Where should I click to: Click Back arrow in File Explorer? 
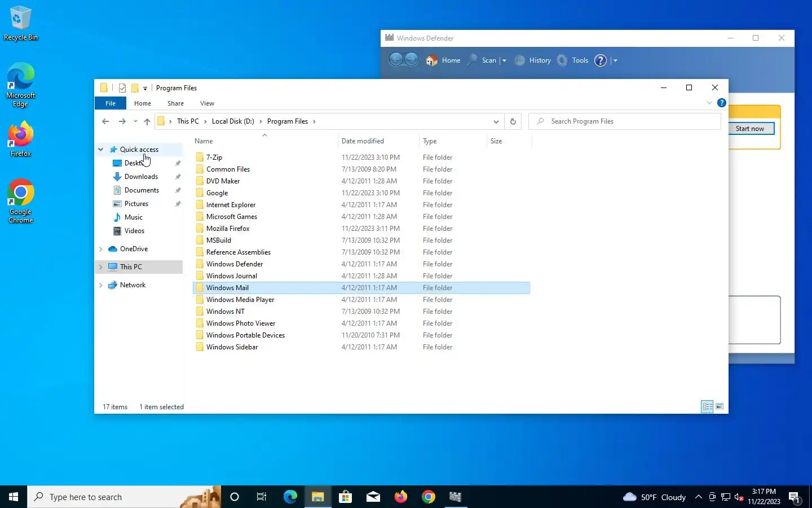pyautogui.click(x=105, y=121)
